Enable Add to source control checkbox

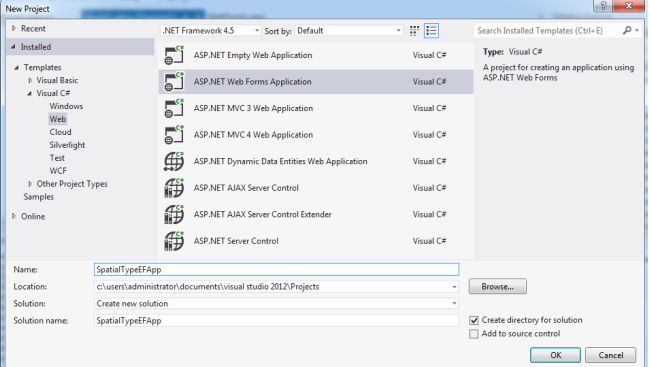474,334
